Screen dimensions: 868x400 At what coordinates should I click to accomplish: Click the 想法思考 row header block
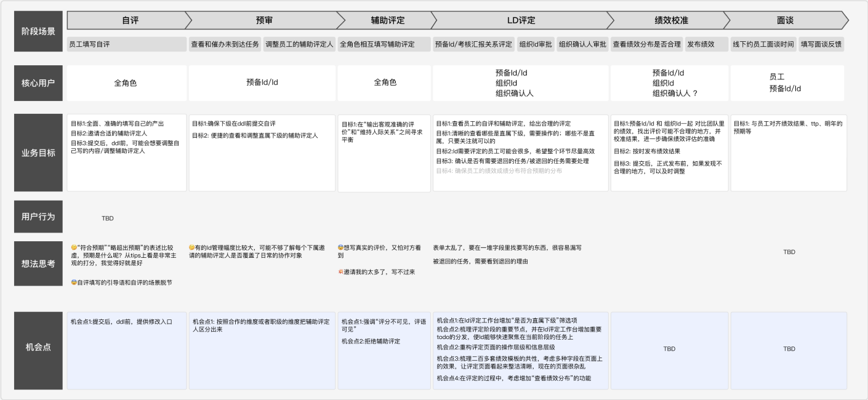[38, 263]
